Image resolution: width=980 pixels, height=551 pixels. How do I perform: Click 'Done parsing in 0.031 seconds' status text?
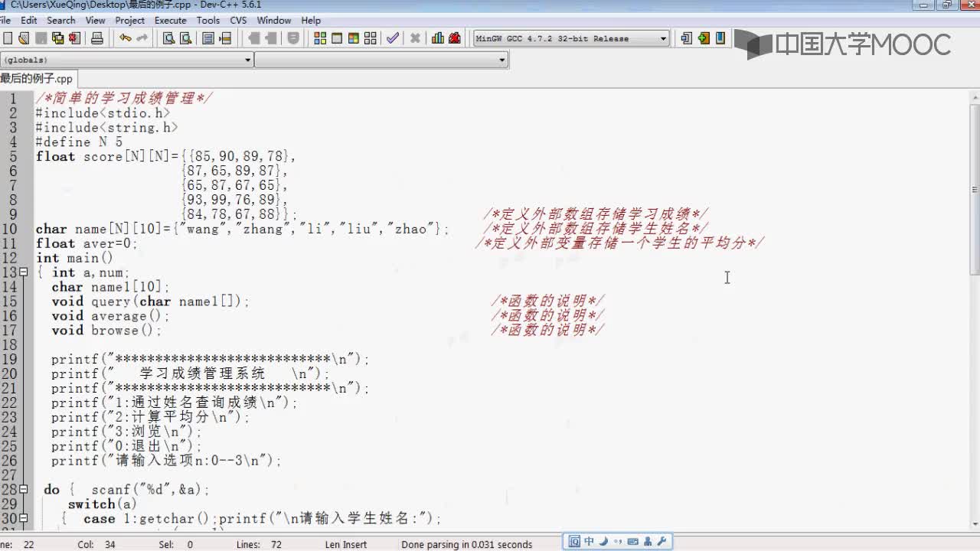tap(466, 545)
